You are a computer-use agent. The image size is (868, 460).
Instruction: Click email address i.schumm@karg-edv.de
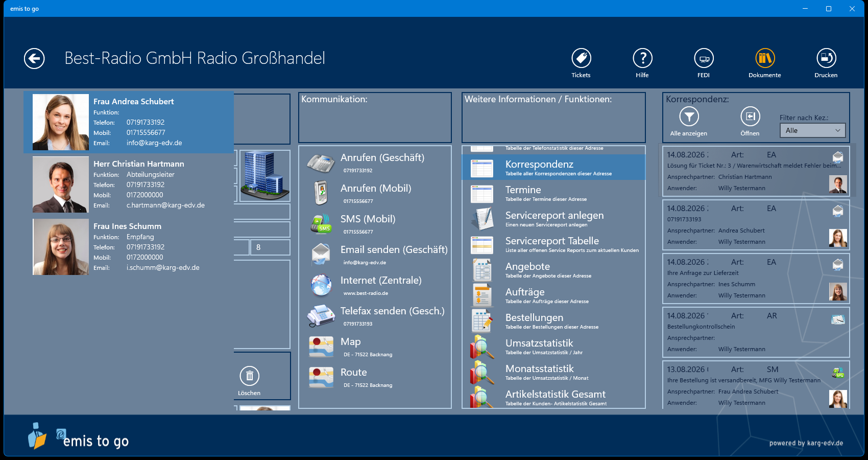163,268
